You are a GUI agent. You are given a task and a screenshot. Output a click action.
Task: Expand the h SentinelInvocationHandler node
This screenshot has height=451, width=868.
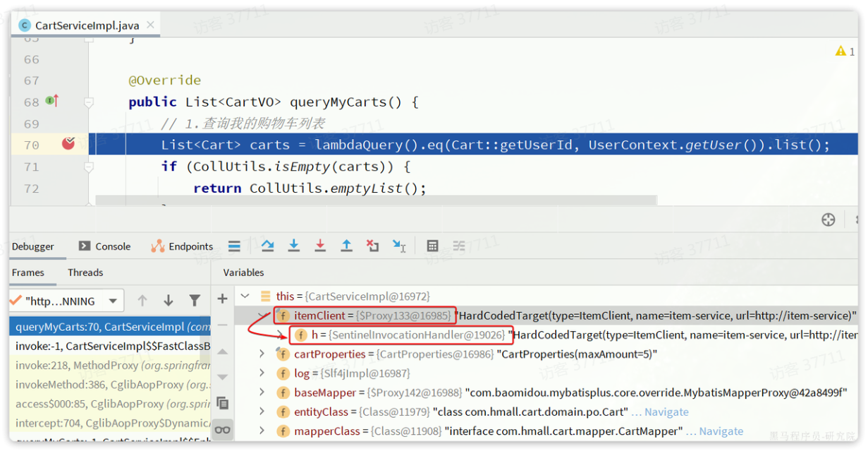281,335
